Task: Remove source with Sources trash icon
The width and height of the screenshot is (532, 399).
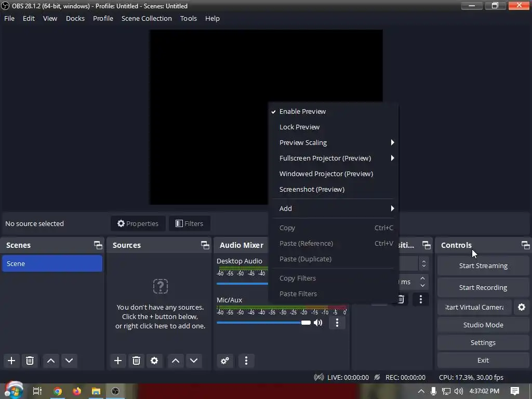Action: tap(137, 361)
